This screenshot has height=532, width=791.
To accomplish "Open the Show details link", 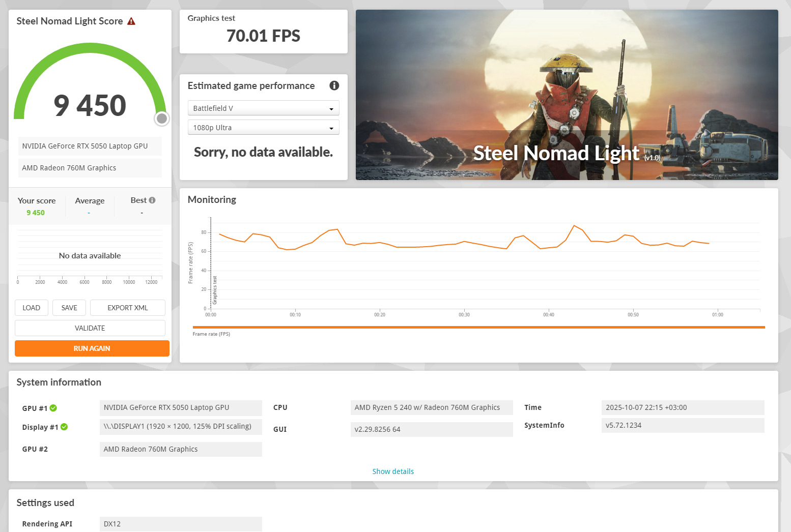I will coord(393,471).
